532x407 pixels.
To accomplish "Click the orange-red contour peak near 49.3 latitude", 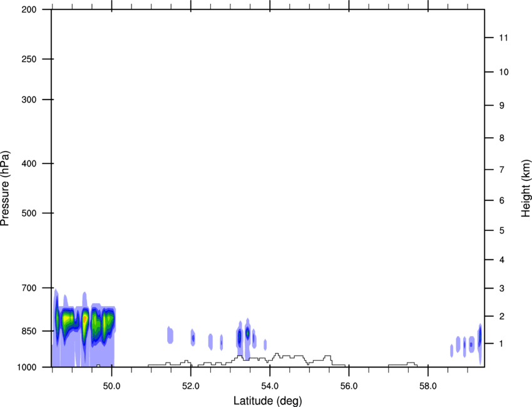I will coord(85,319).
